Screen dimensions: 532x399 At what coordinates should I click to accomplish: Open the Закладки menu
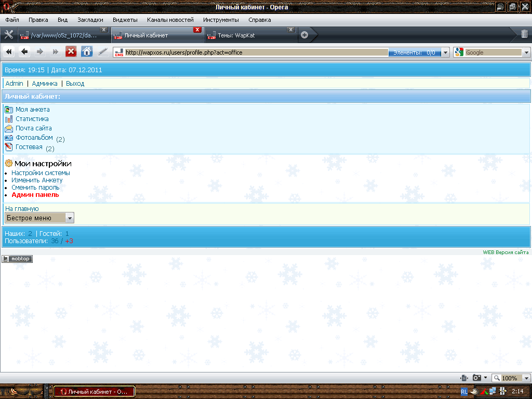(90, 20)
